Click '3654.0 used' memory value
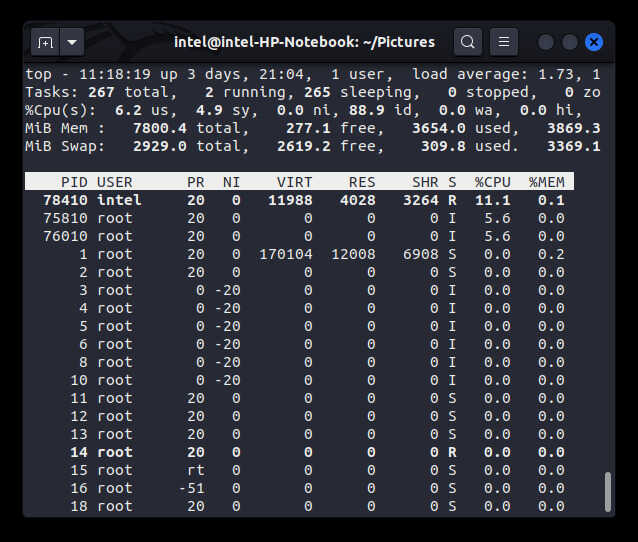The height and width of the screenshot is (542, 638). coord(465,128)
